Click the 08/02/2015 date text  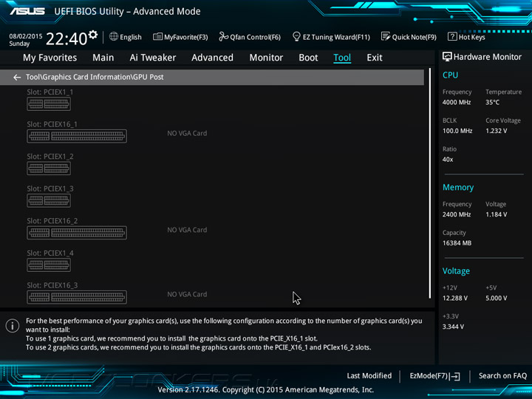tap(26, 36)
